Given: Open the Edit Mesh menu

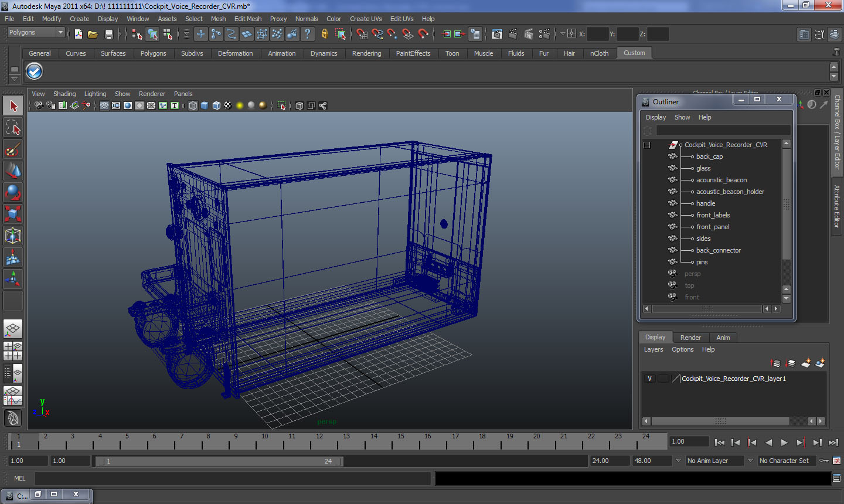Looking at the screenshot, I should coord(248,19).
